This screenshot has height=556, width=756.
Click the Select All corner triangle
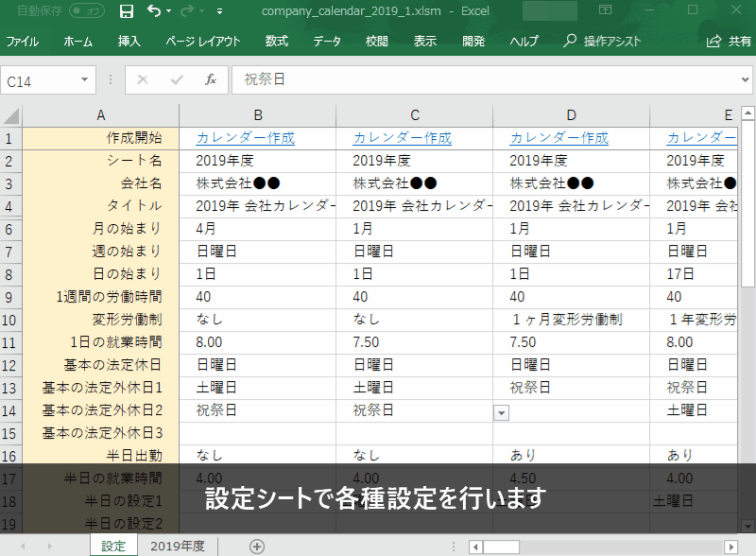tap(11, 116)
